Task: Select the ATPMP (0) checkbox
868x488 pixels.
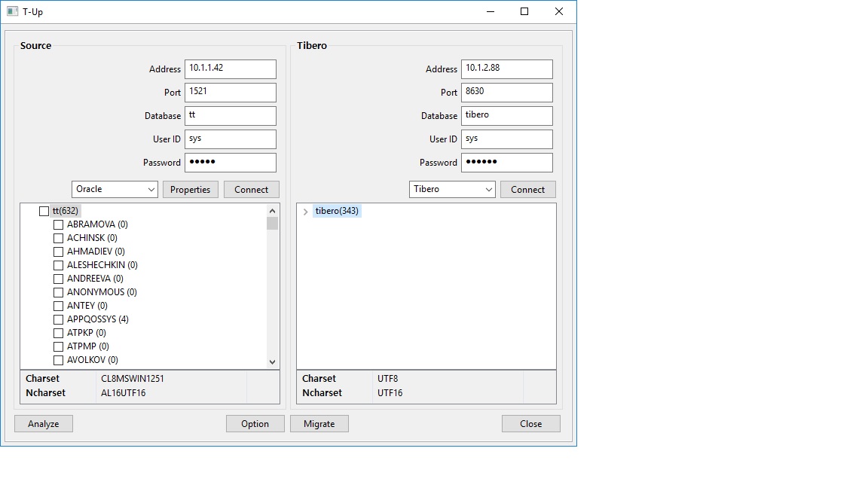Action: coord(58,347)
